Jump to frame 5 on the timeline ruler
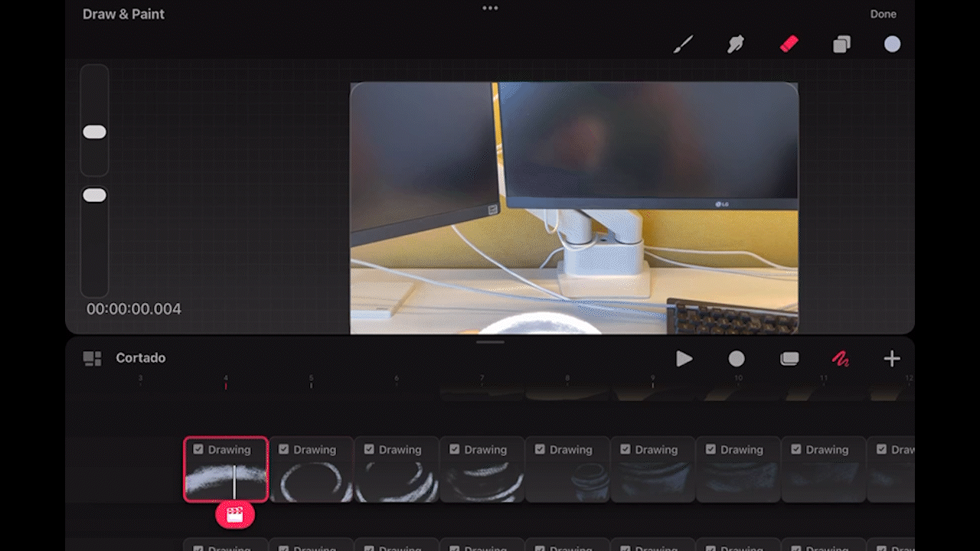Viewport: 980px width, 551px height. pyautogui.click(x=311, y=378)
